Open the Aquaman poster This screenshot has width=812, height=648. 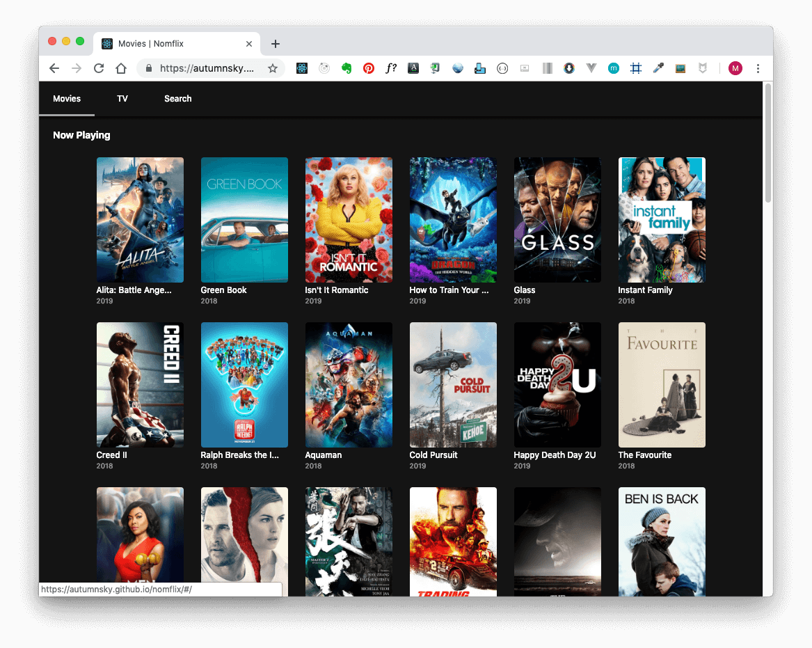(349, 385)
